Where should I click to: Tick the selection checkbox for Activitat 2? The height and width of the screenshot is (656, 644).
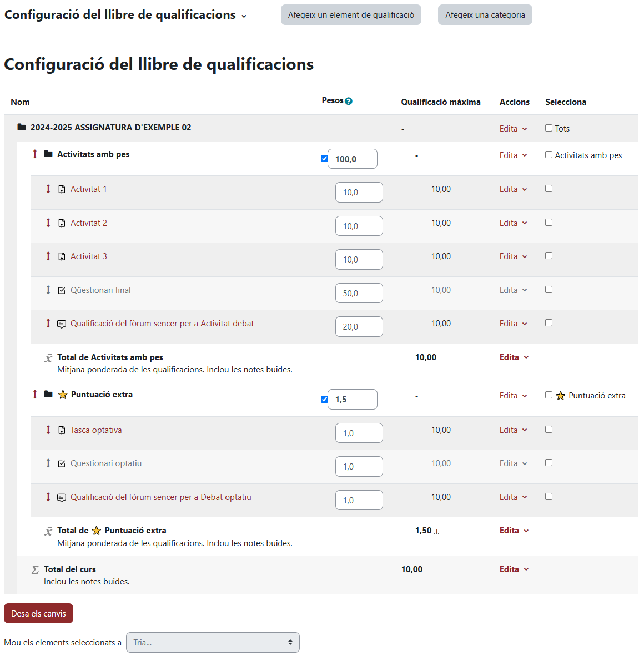(x=549, y=223)
